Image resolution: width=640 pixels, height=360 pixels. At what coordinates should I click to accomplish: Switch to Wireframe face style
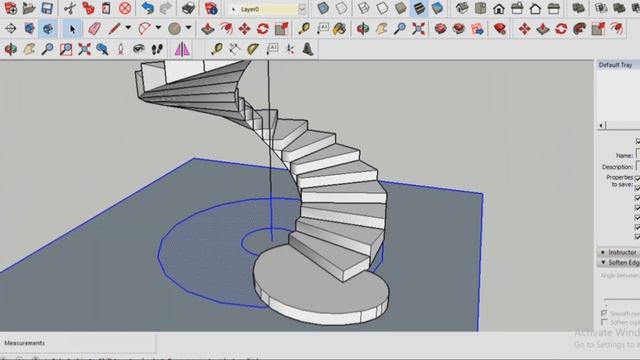point(364,8)
